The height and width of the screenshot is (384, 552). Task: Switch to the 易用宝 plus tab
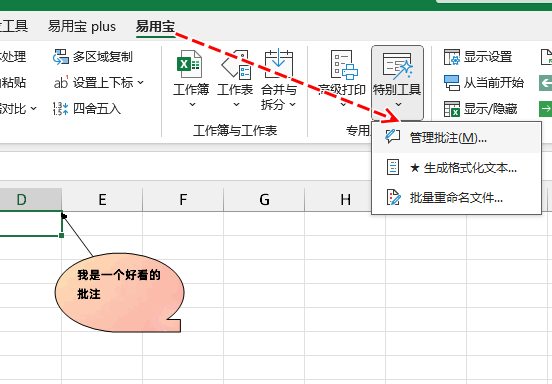[82, 26]
